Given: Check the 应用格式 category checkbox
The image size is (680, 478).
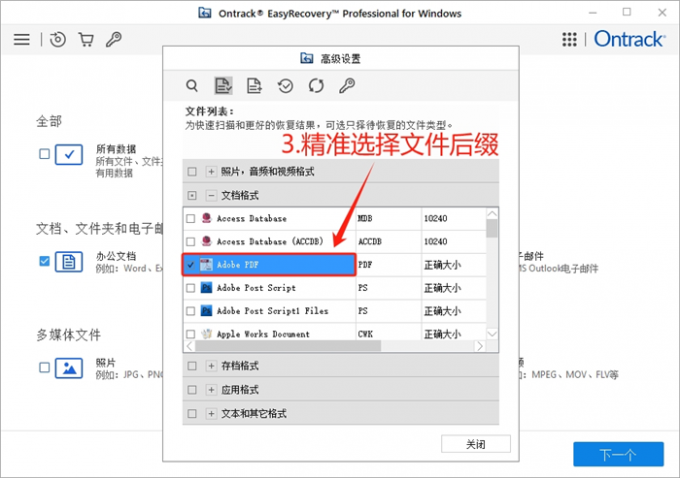Looking at the screenshot, I should 192,390.
